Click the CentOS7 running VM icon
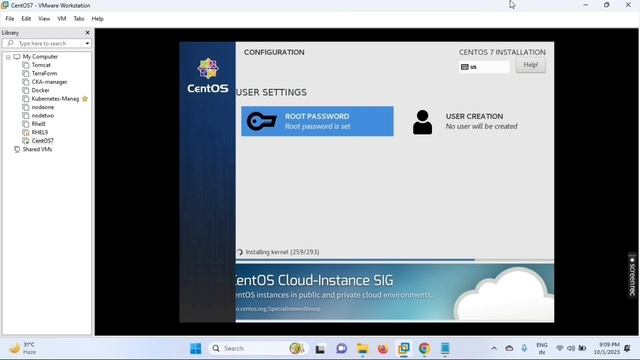This screenshot has height=360, width=640. click(x=26, y=141)
